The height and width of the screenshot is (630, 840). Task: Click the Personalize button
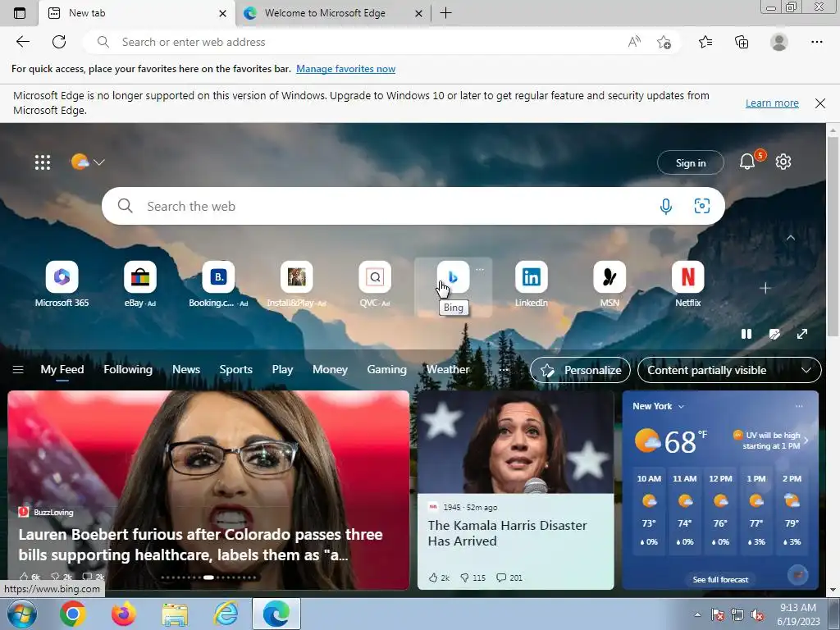(x=580, y=370)
